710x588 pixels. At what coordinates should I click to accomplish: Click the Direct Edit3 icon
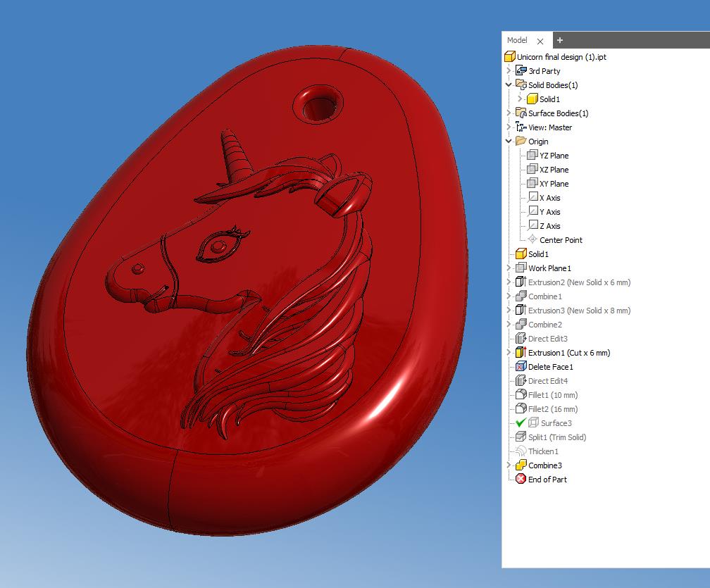(521, 338)
